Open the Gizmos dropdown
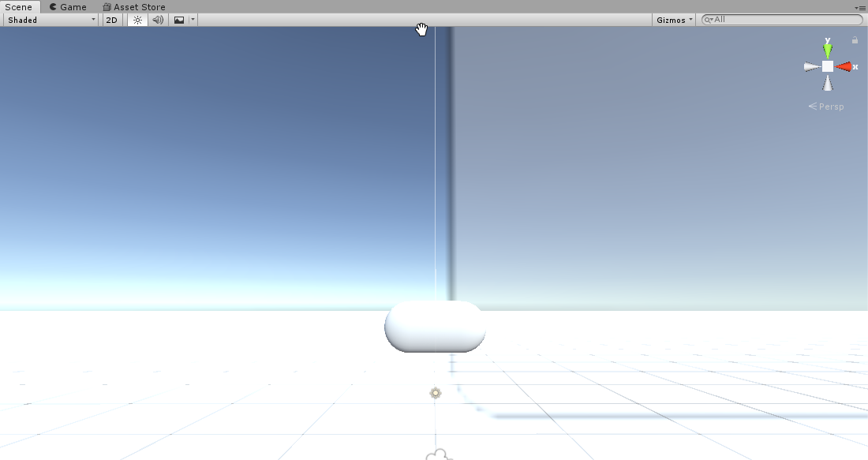The image size is (868, 460). [673, 19]
